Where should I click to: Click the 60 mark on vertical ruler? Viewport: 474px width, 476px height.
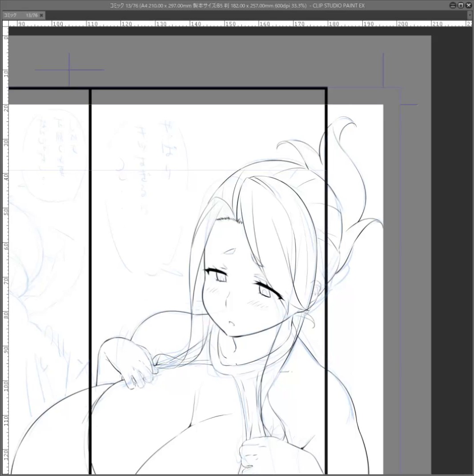[5, 246]
